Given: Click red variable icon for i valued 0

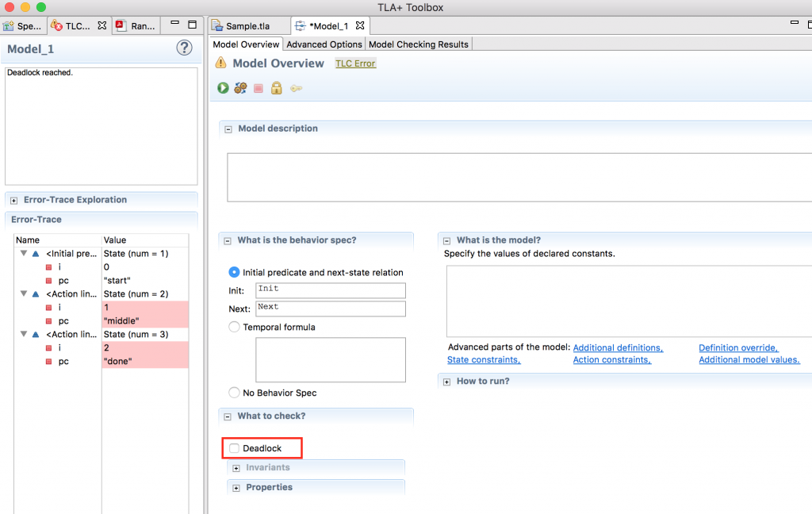Looking at the screenshot, I should pos(48,267).
